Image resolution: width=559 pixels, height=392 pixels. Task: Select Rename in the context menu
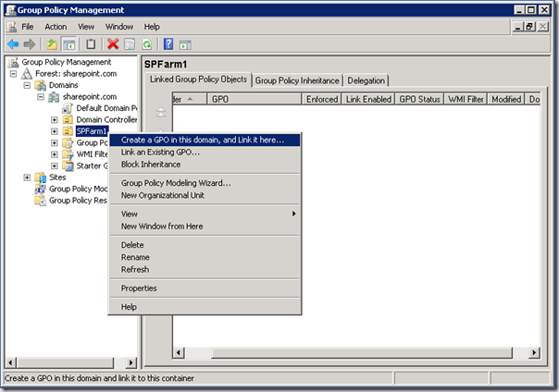(x=205, y=257)
